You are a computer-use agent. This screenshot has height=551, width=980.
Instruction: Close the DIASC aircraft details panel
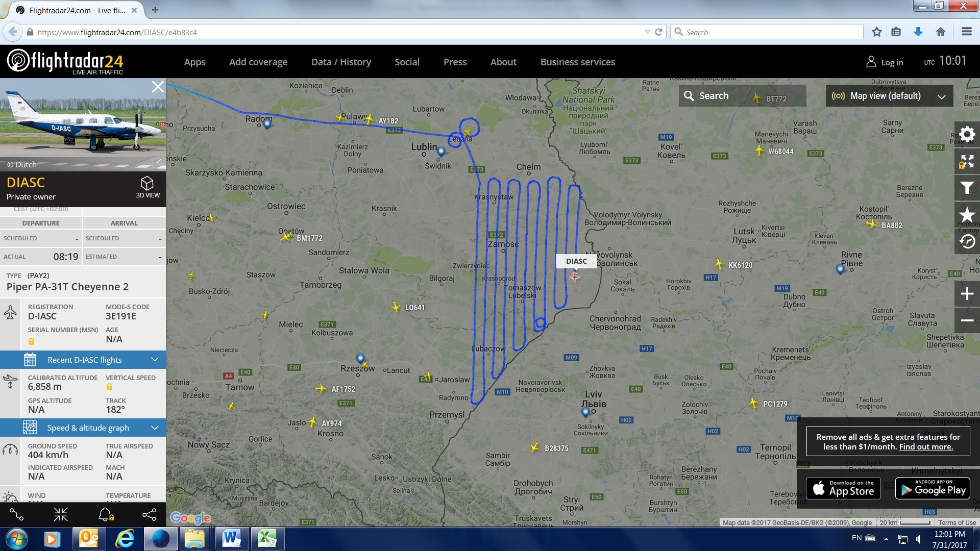coord(158,87)
